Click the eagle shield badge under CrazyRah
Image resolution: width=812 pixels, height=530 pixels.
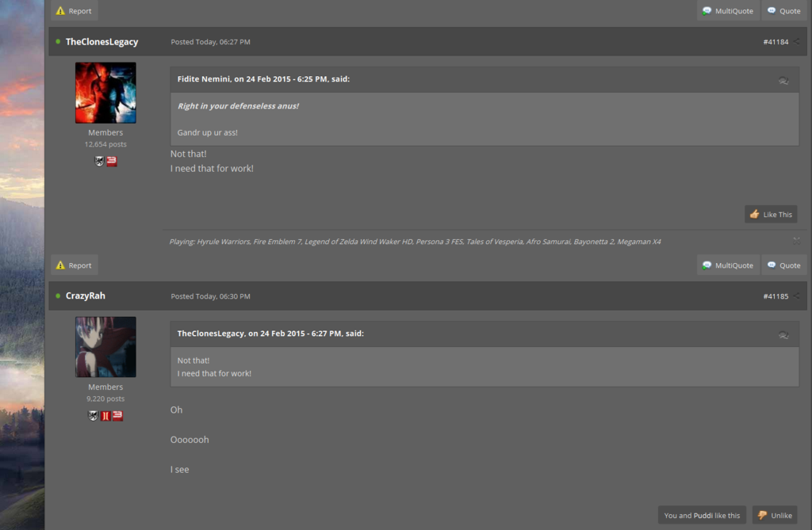pyautogui.click(x=93, y=415)
